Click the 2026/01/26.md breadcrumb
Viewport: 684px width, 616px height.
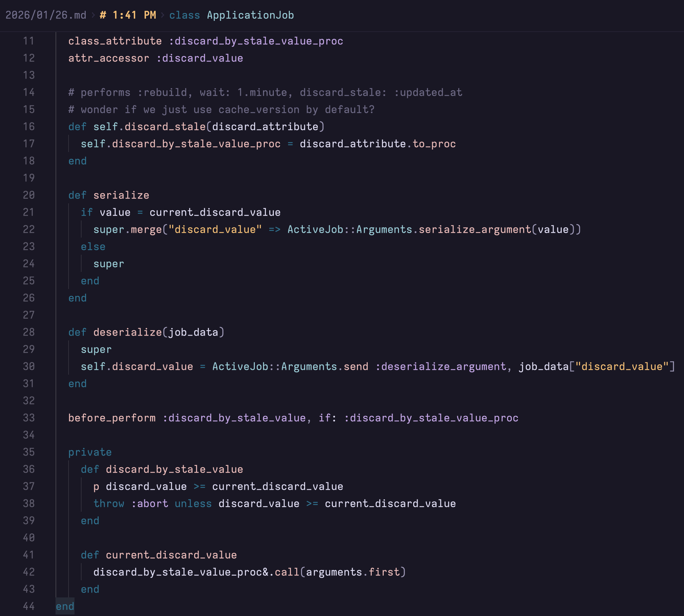45,15
